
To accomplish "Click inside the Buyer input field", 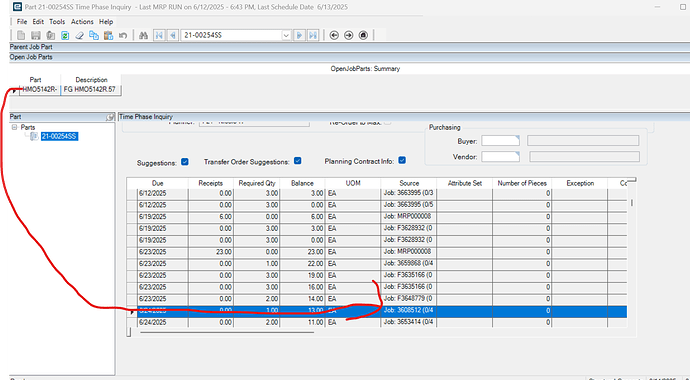I will [500, 141].
